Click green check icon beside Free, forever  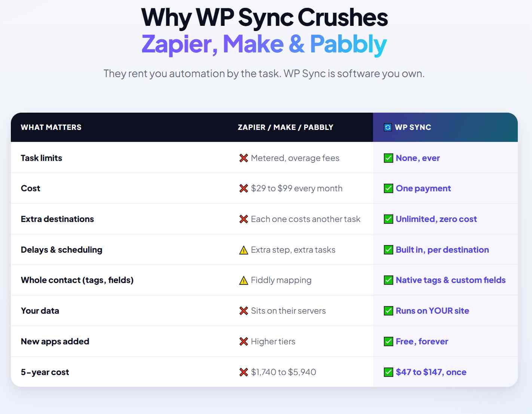[388, 341]
